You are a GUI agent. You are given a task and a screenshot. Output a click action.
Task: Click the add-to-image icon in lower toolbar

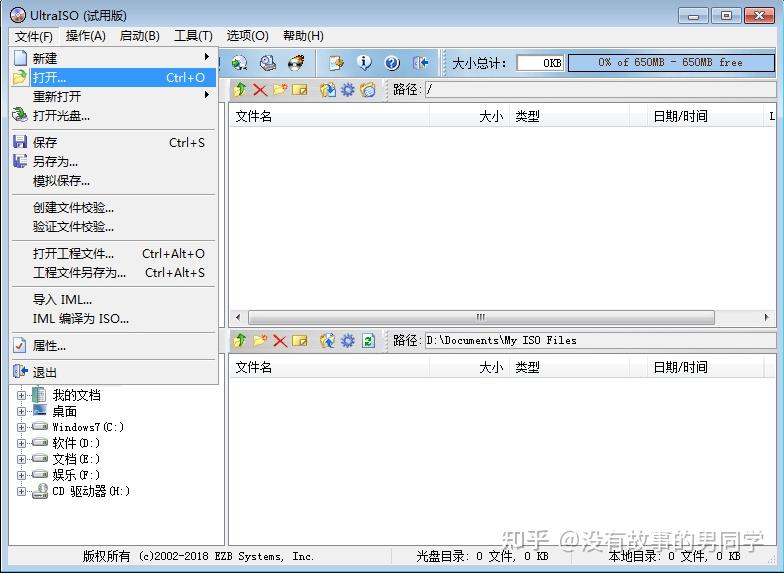[328, 340]
